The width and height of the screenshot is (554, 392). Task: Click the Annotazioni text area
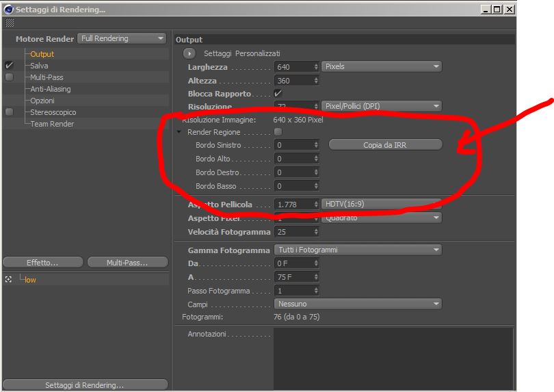pyautogui.click(x=393, y=358)
